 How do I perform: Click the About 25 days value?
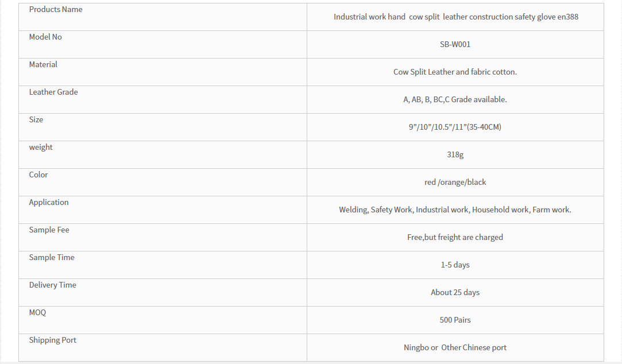pos(455,292)
